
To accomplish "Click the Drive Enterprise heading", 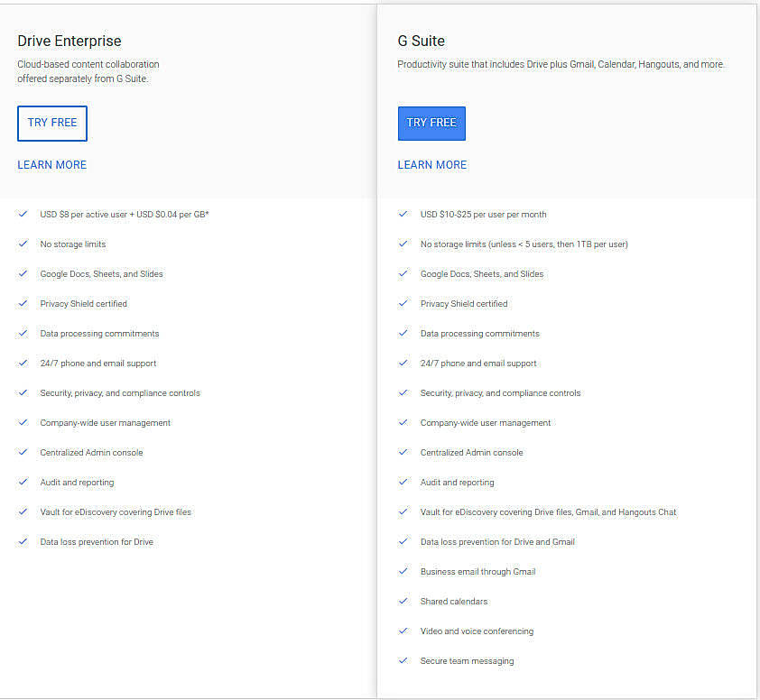I will tap(70, 41).
